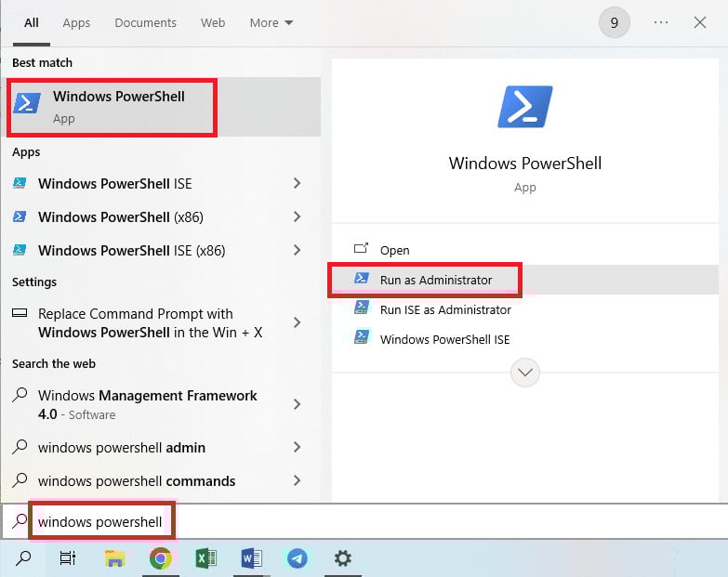This screenshot has width=728, height=577.
Task: Switch to the All tab
Action: click(31, 22)
